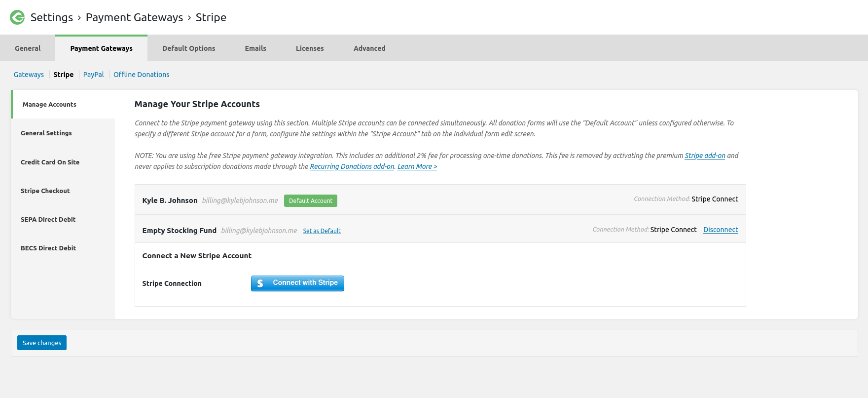Image resolution: width=868 pixels, height=398 pixels.
Task: Click Empty Stocking Fund's billing email
Action: [x=259, y=231]
